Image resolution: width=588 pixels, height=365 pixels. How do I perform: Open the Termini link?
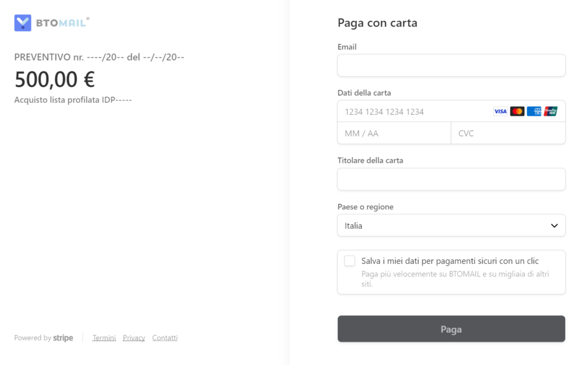click(x=104, y=338)
